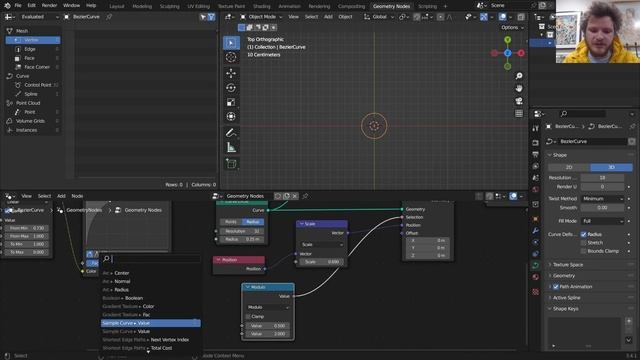640x360 pixels.
Task: Toggle camera view icon in viewport
Action: pos(519,101)
